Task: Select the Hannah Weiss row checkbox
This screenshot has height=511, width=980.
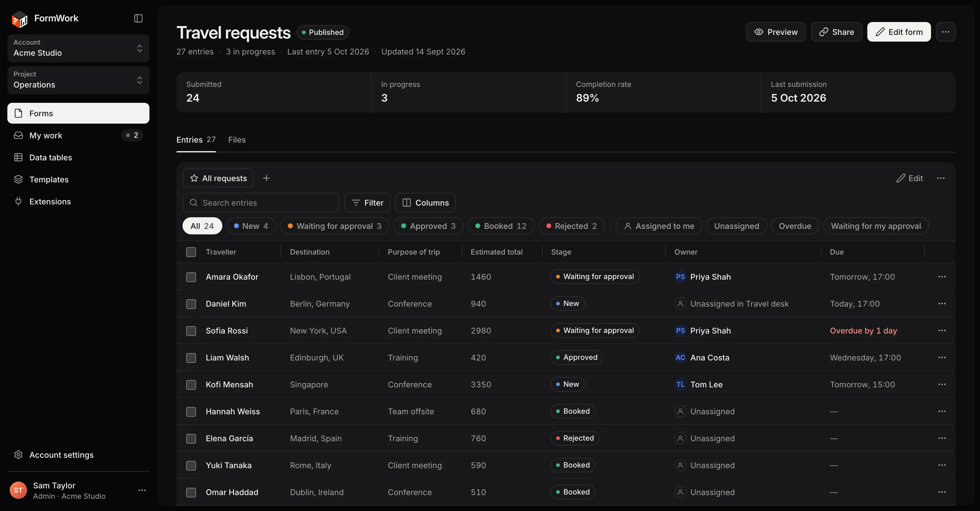Action: (x=191, y=411)
